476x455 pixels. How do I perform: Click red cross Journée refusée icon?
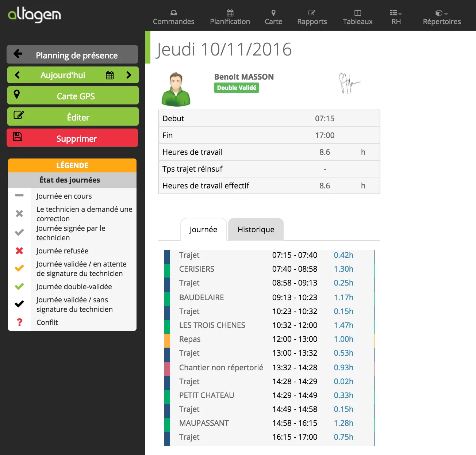pyautogui.click(x=19, y=251)
